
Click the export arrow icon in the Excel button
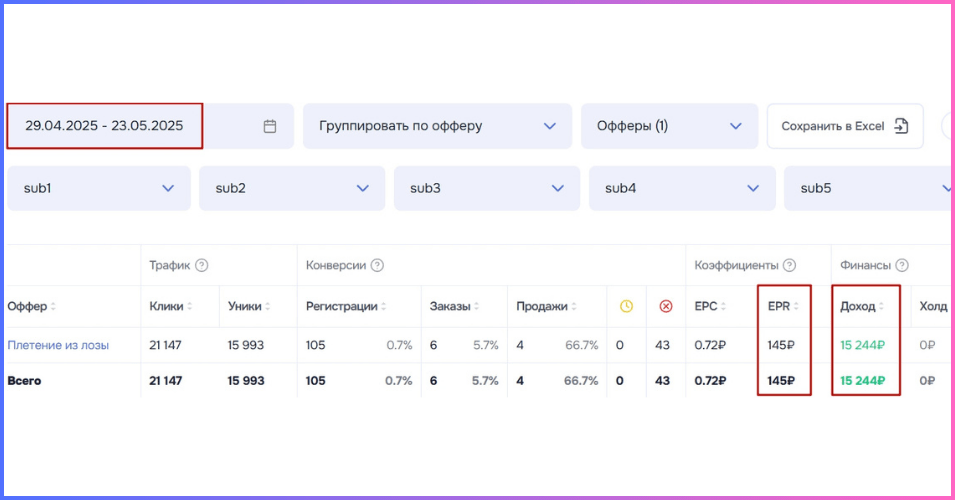(x=901, y=126)
